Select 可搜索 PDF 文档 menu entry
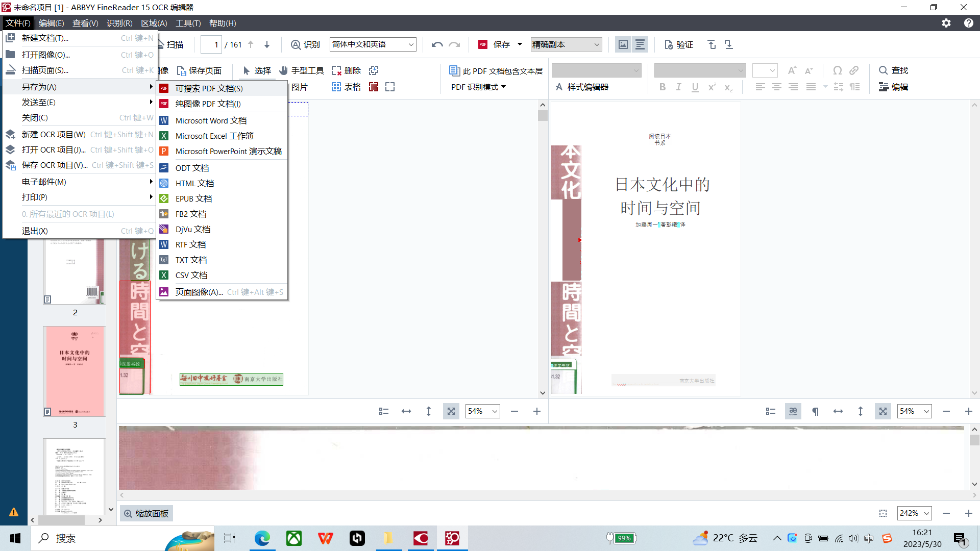Image resolution: width=980 pixels, height=551 pixels. (209, 88)
